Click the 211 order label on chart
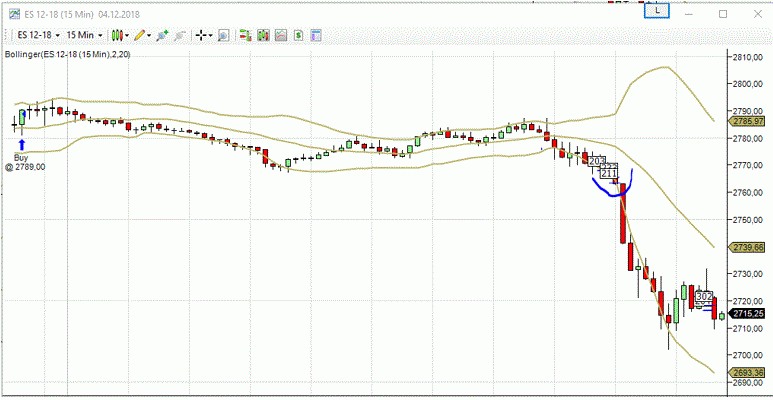The image size is (773, 400). pos(609,174)
